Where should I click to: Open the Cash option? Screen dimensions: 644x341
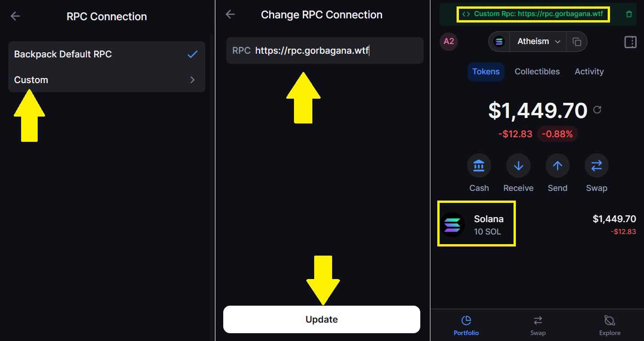pyautogui.click(x=479, y=166)
